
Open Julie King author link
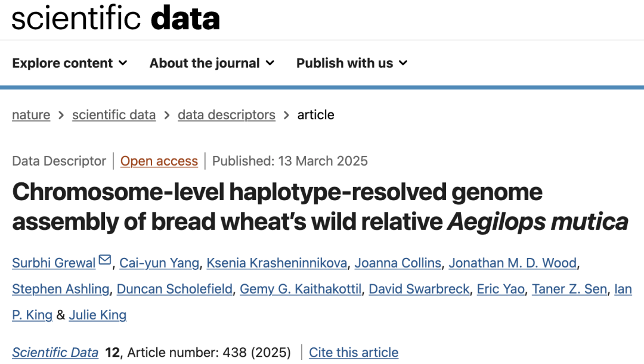(x=98, y=315)
